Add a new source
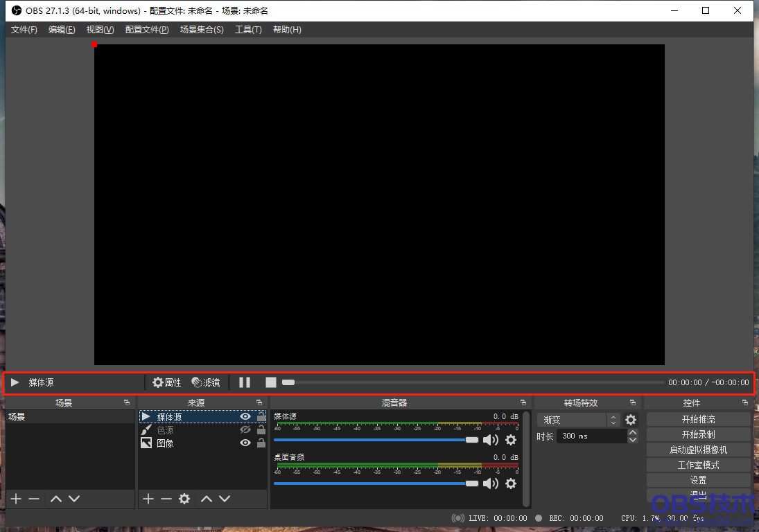Viewport: 759px width, 532px height. 148,499
